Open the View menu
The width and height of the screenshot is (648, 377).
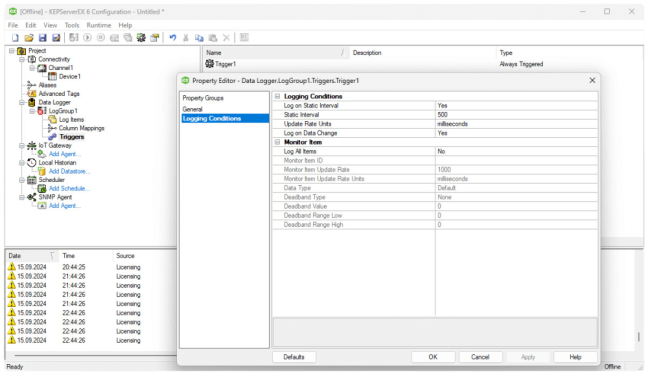point(50,25)
